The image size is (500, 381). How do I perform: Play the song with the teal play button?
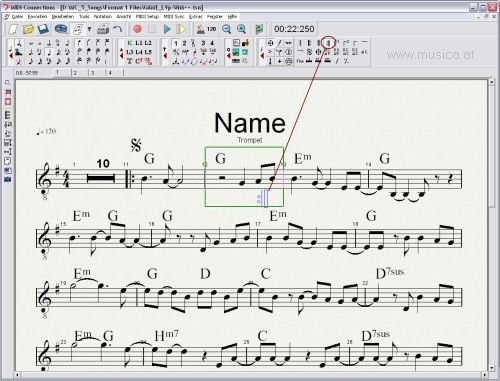click(x=167, y=29)
